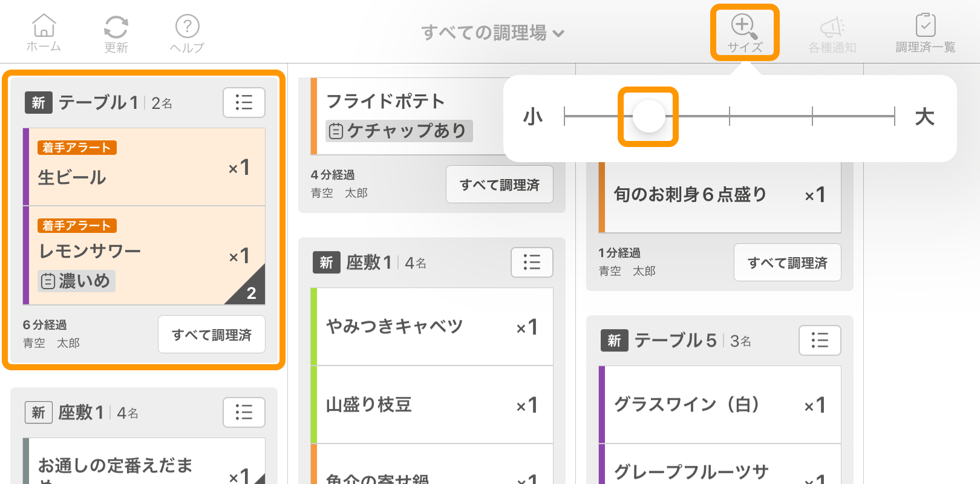Viewport: 980px width, 484px height.
Task: Click the number 2 corner badge on レモンサワー
Action: 251,293
